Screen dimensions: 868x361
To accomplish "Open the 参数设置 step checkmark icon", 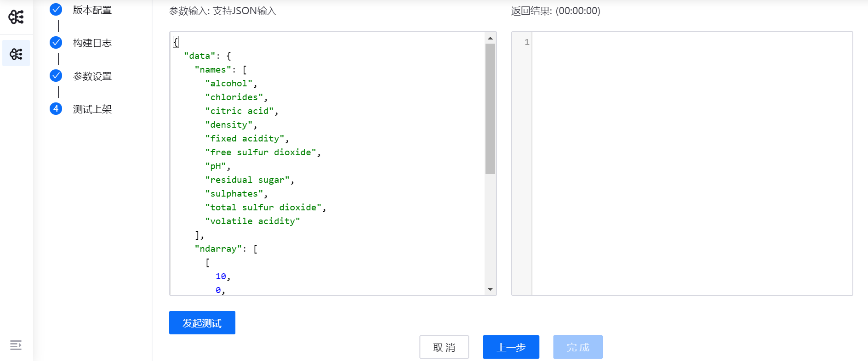I will click(56, 75).
